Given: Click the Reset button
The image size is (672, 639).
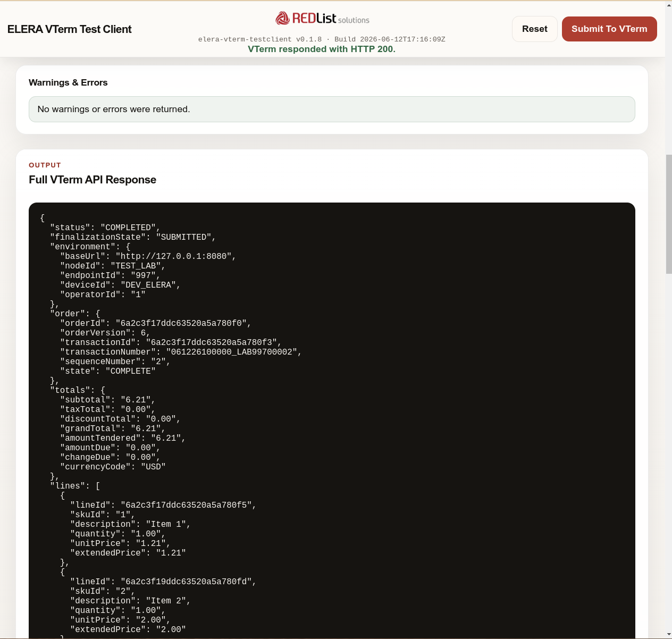Looking at the screenshot, I should (534, 29).
